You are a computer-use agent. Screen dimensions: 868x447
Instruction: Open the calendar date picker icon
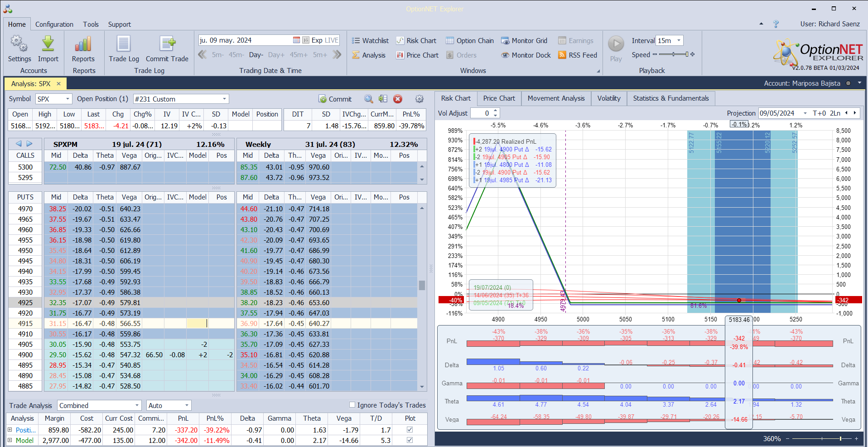pos(296,40)
